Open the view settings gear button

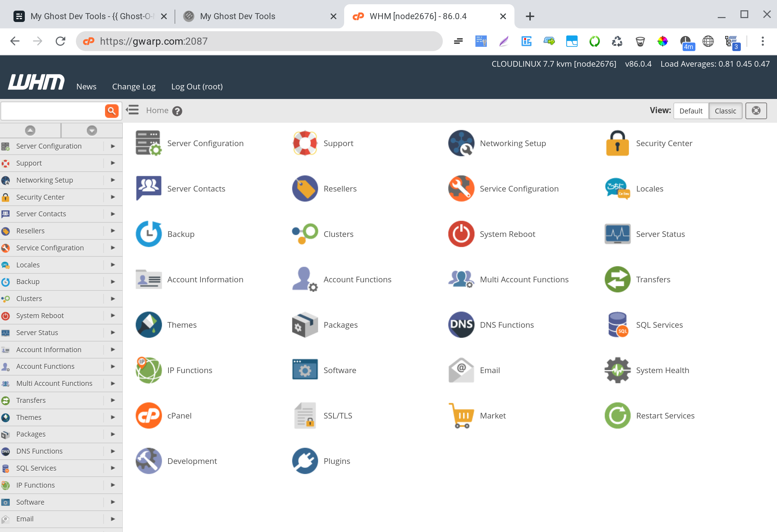[756, 111]
